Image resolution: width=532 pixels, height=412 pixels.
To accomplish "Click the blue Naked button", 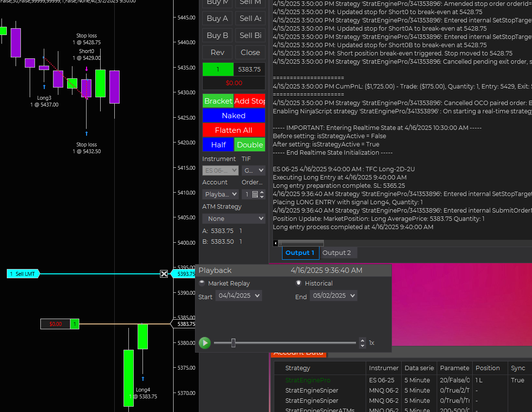I will (234, 115).
